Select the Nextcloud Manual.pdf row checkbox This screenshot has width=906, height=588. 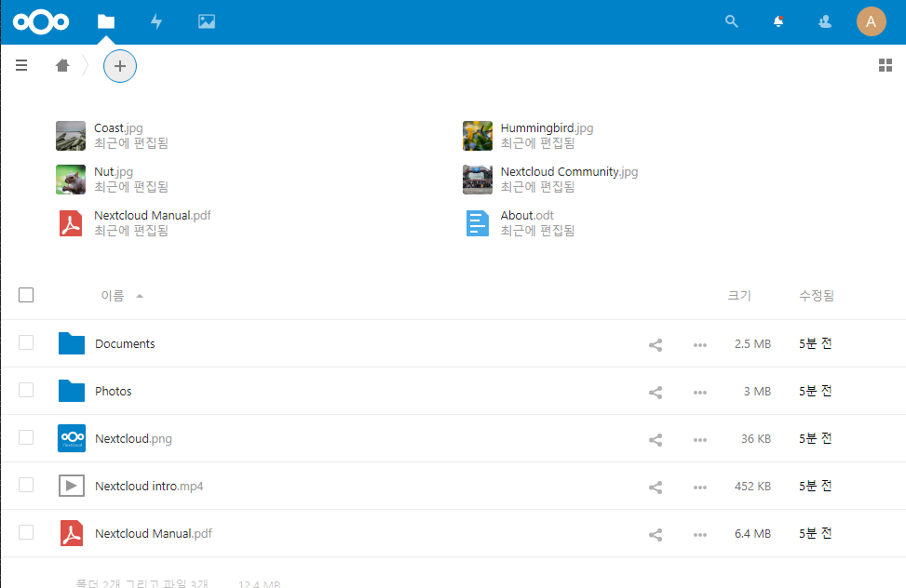pos(26,532)
